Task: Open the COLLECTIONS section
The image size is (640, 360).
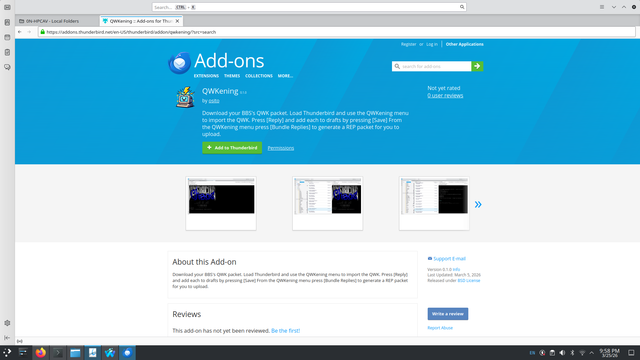Action: (259, 76)
